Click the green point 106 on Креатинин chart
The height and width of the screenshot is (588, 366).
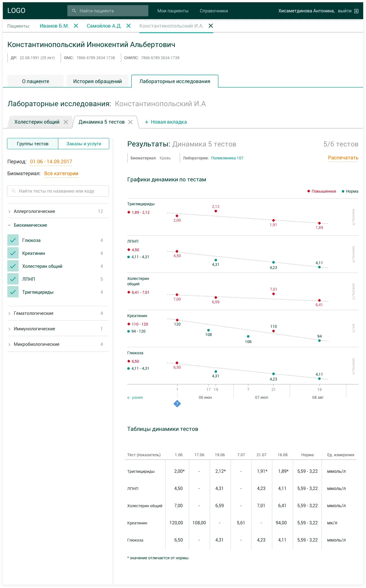248,336
